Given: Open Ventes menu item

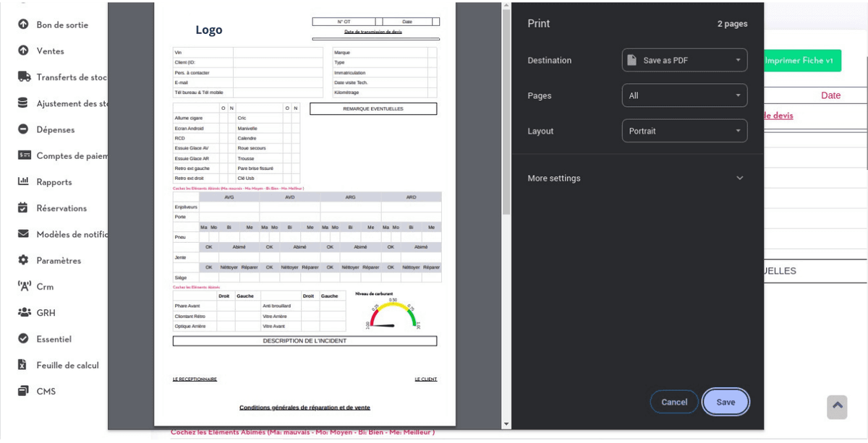Looking at the screenshot, I should tap(51, 51).
